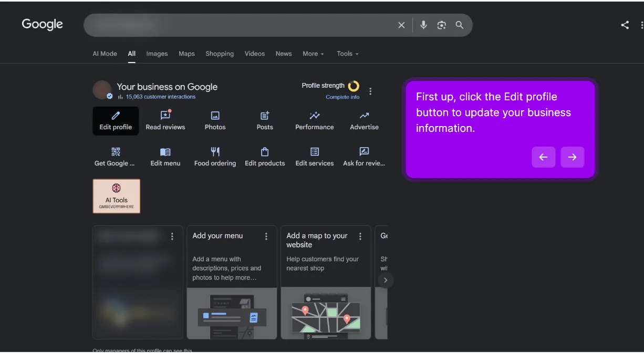
Task: View Performance stats
Action: 315,121
